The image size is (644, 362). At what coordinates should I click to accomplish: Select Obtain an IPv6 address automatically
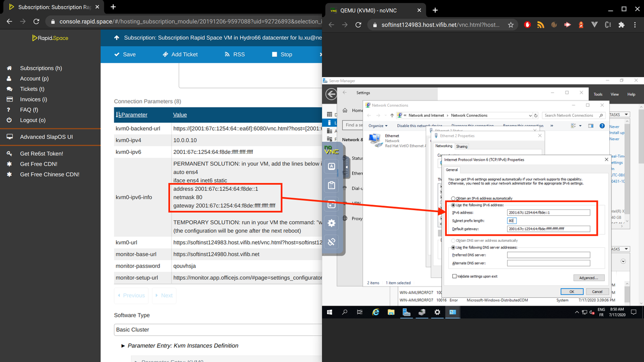point(454,198)
